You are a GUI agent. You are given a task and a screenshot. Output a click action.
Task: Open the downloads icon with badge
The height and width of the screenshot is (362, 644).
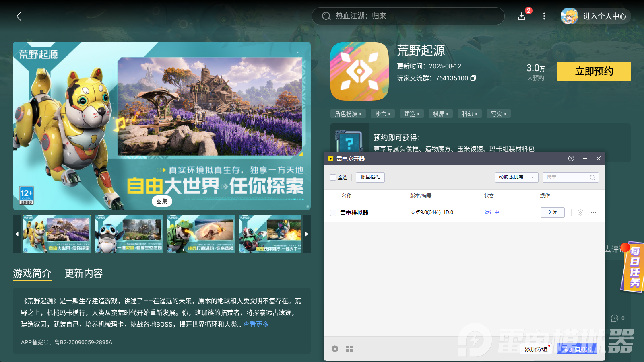click(x=522, y=16)
